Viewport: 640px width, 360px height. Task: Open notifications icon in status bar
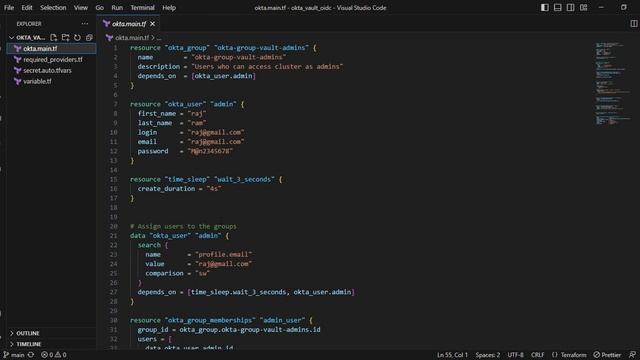tap(632, 355)
